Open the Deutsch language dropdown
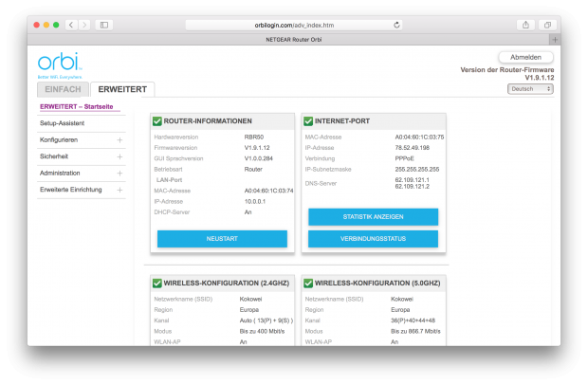The width and height of the screenshot is (588, 385). [530, 89]
